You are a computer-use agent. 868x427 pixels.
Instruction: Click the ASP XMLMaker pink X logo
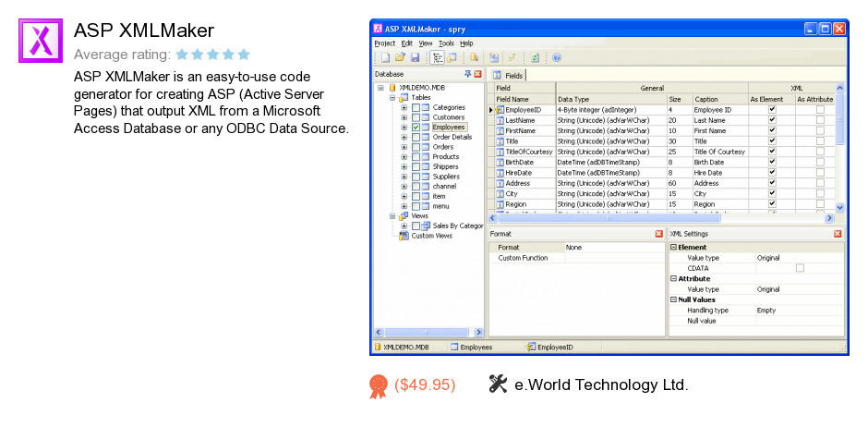(41, 41)
